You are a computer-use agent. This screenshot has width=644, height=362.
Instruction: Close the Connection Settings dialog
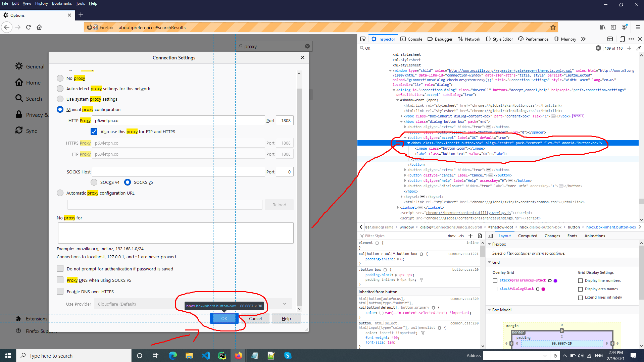click(x=303, y=57)
